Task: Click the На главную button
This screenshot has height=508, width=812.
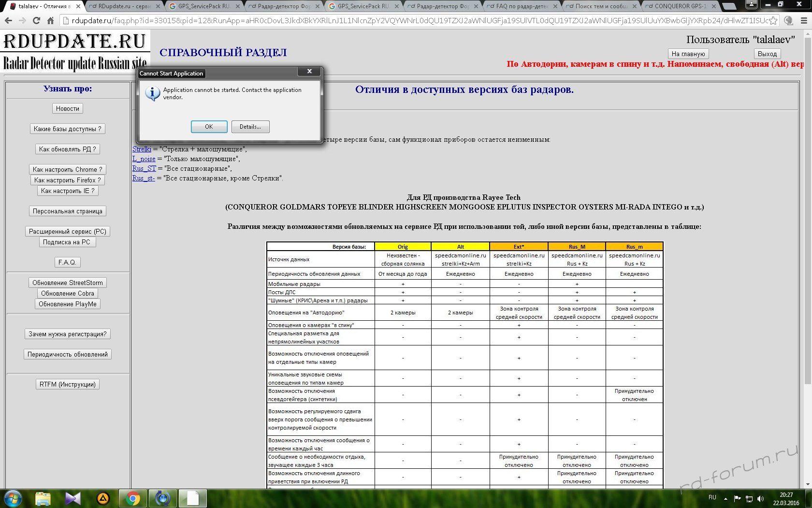Action: tap(688, 54)
